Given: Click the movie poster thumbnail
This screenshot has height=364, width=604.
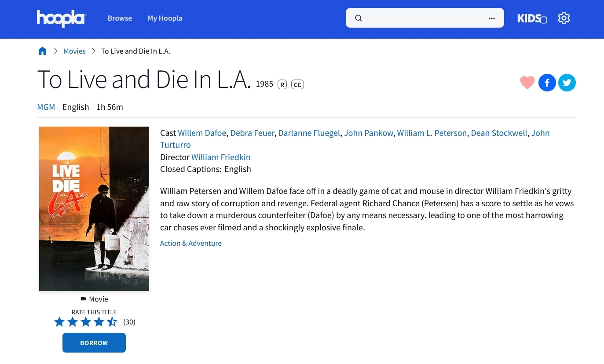Looking at the screenshot, I should click(94, 209).
